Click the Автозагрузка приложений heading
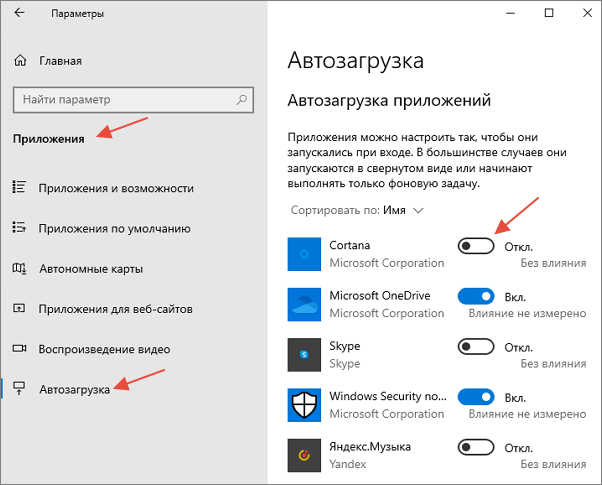 point(389,101)
